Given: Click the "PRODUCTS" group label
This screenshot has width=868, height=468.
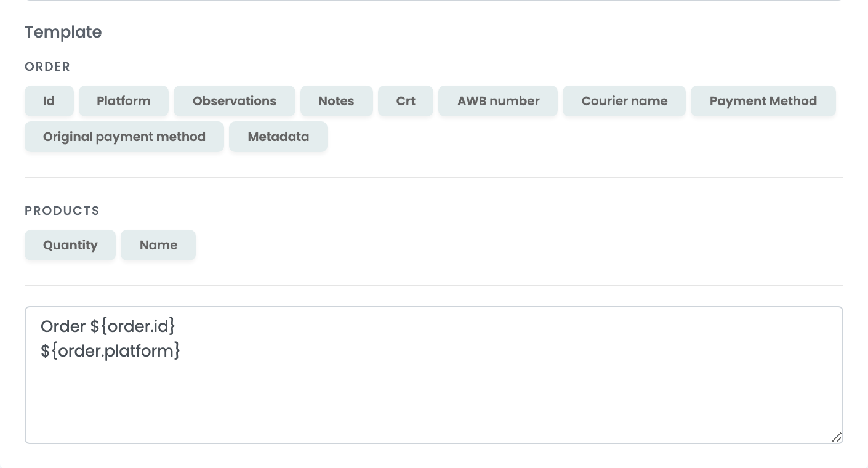Looking at the screenshot, I should [x=62, y=211].
